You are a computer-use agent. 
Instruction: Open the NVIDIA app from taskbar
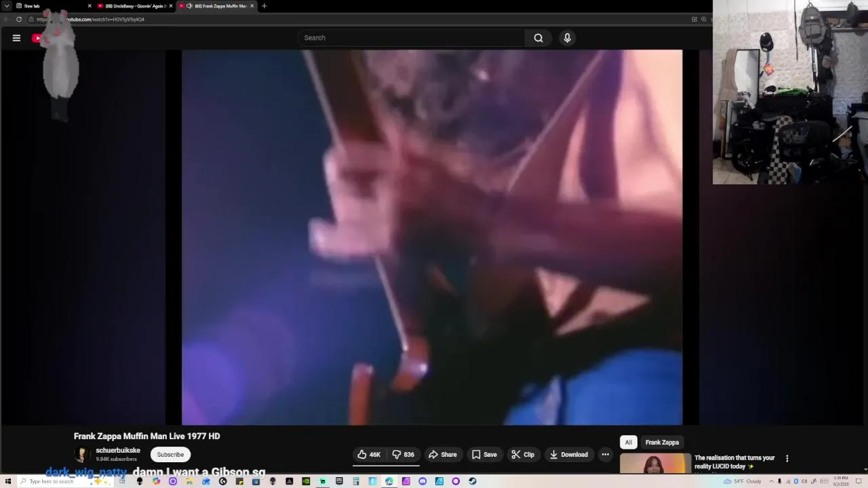coord(306,481)
